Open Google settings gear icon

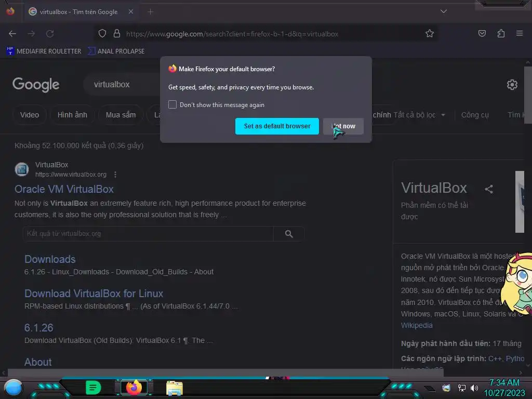(x=512, y=85)
